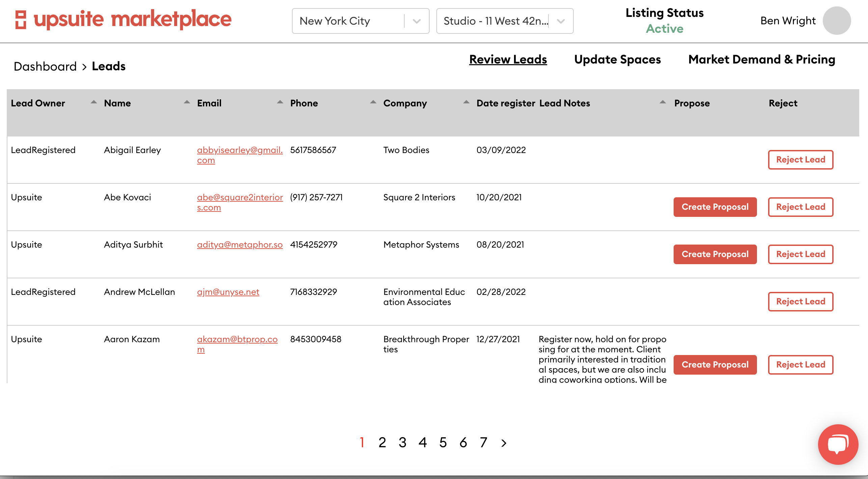The width and height of the screenshot is (868, 479).
Task: Click Create Proposal for Abe Kovaci
Action: click(x=715, y=206)
